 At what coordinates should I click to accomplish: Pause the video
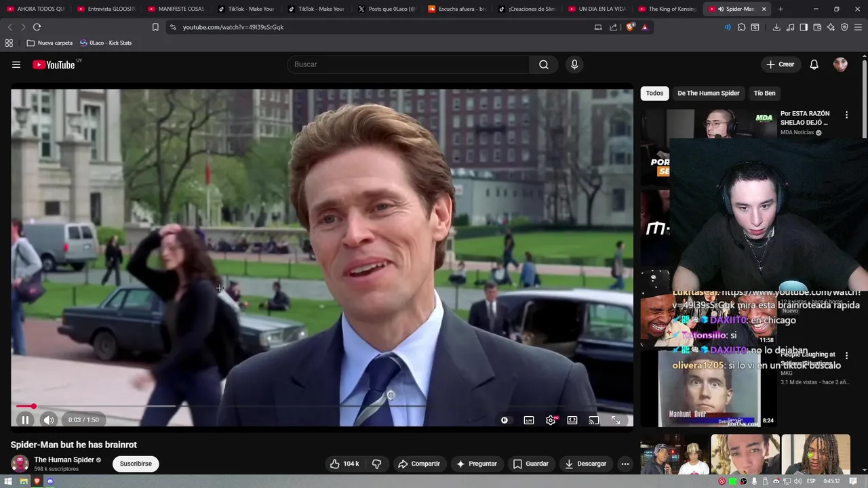(x=25, y=420)
